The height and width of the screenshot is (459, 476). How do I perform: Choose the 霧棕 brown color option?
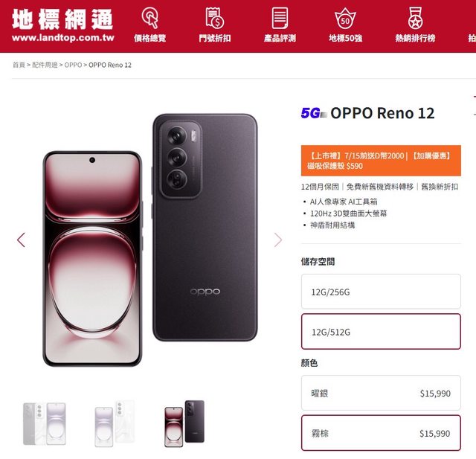tap(381, 433)
